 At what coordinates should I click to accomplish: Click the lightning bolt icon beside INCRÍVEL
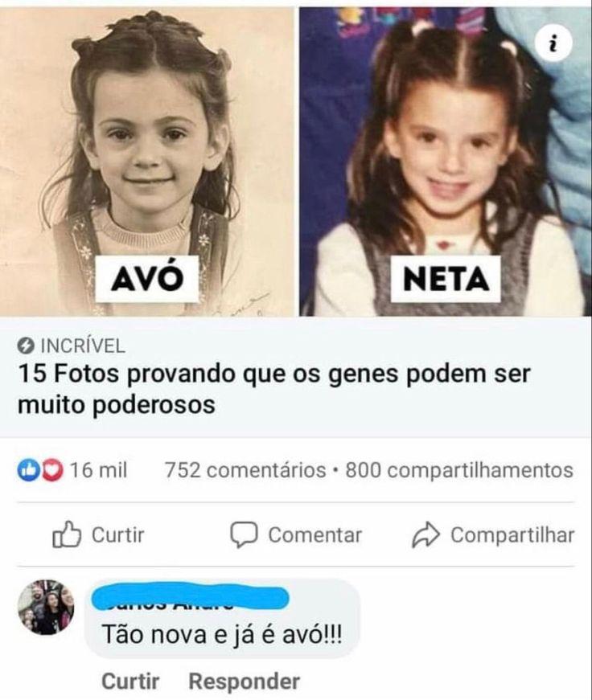coord(26,346)
